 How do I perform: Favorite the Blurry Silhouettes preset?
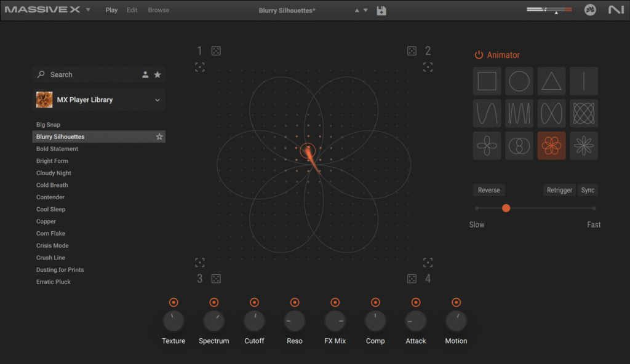[159, 136]
